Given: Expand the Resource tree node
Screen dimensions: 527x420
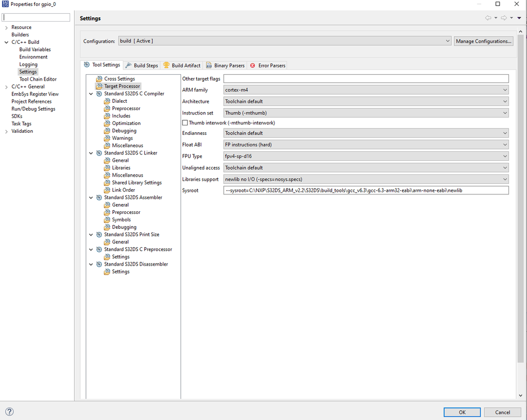Looking at the screenshot, I should coord(6,27).
